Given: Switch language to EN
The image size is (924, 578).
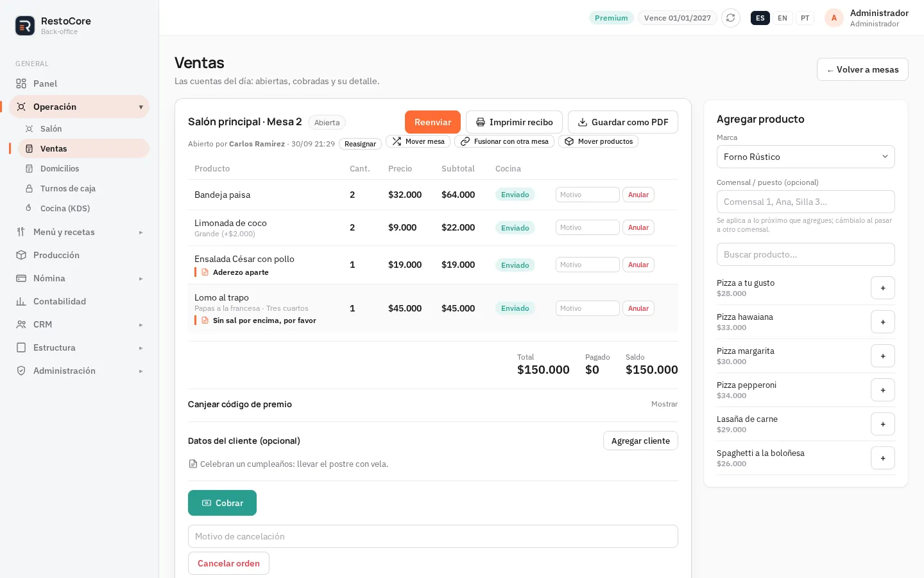Looking at the screenshot, I should click(x=782, y=18).
